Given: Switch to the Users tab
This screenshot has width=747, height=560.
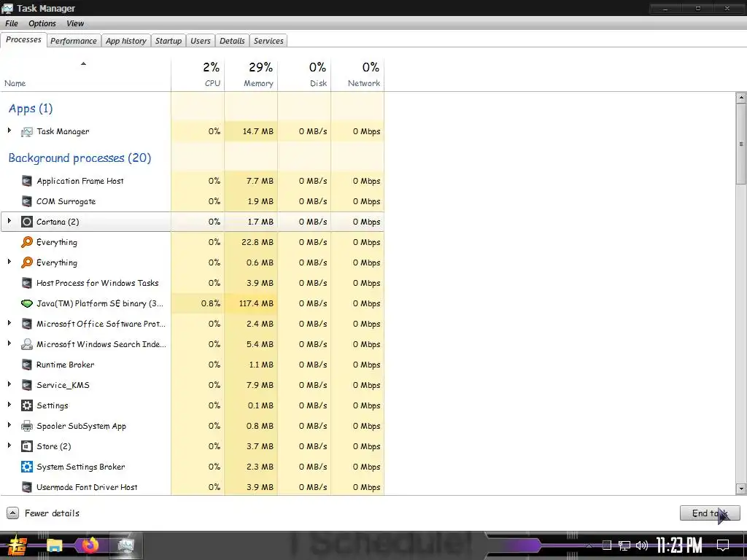Looking at the screenshot, I should click(x=200, y=41).
